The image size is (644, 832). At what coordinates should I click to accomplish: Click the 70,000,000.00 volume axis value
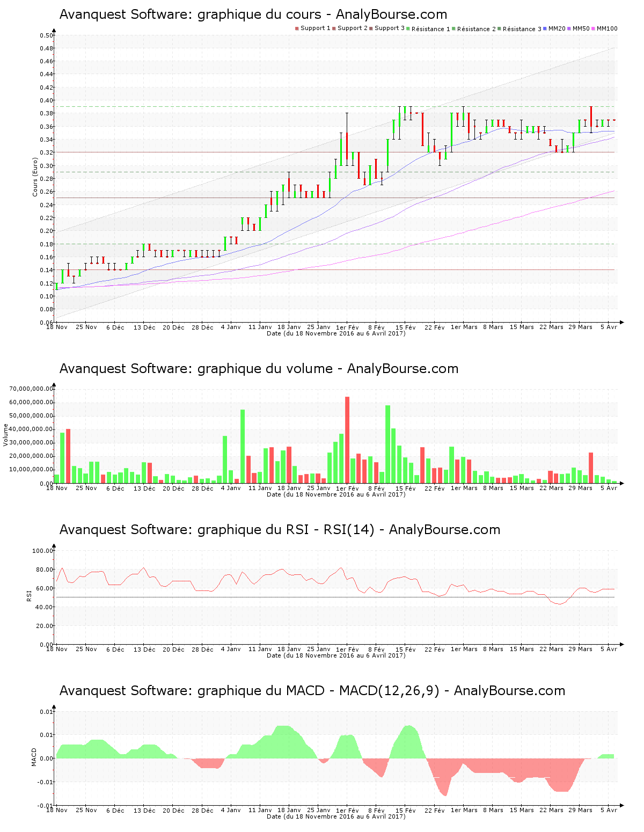point(32,389)
